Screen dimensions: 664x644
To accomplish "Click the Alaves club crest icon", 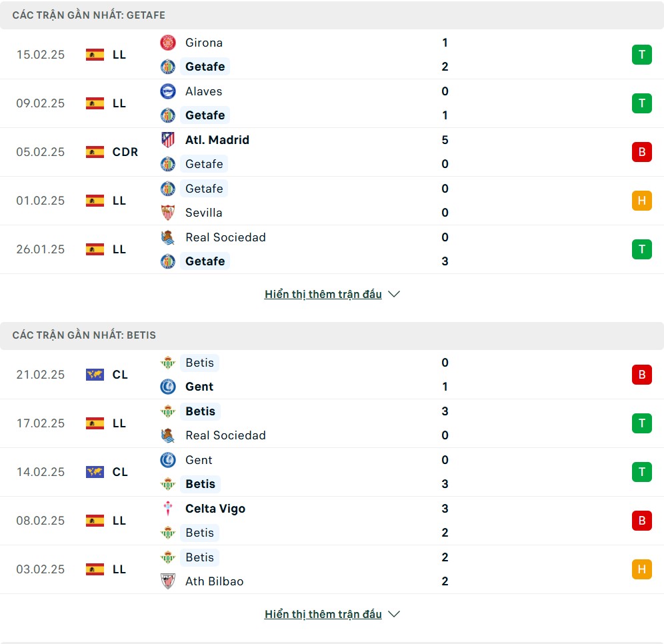I will pos(168,91).
